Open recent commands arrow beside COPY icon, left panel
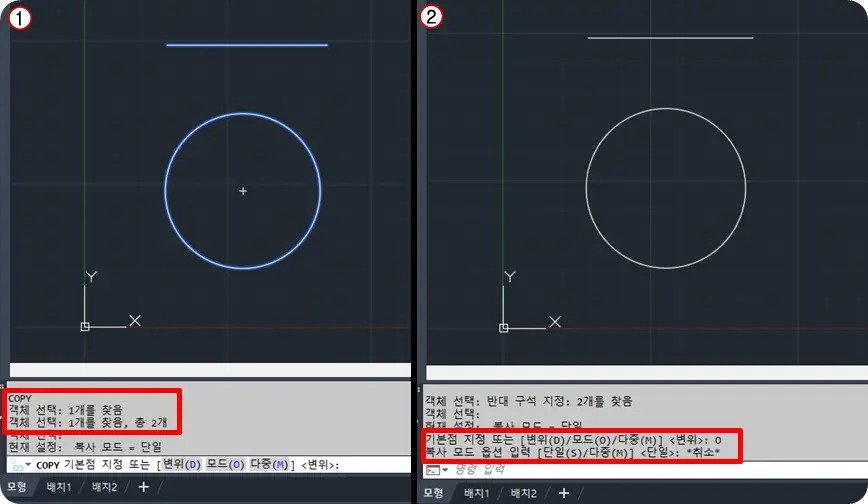This screenshot has width=868, height=504. pos(28,465)
